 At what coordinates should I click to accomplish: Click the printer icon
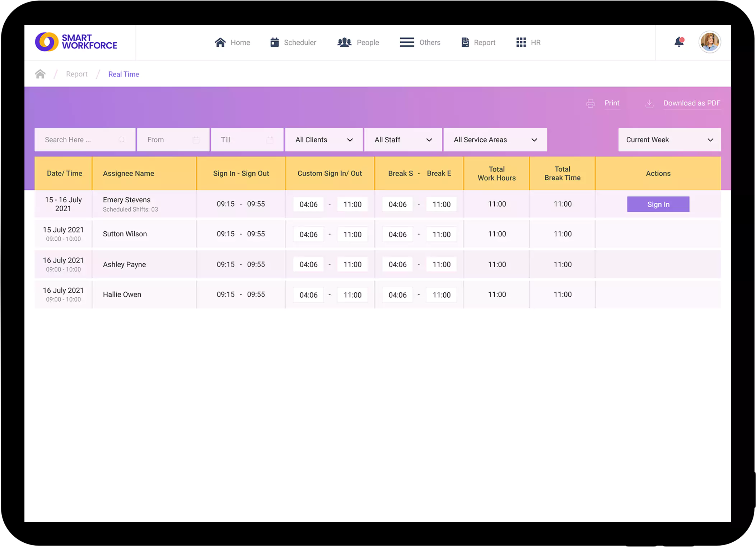pyautogui.click(x=590, y=104)
